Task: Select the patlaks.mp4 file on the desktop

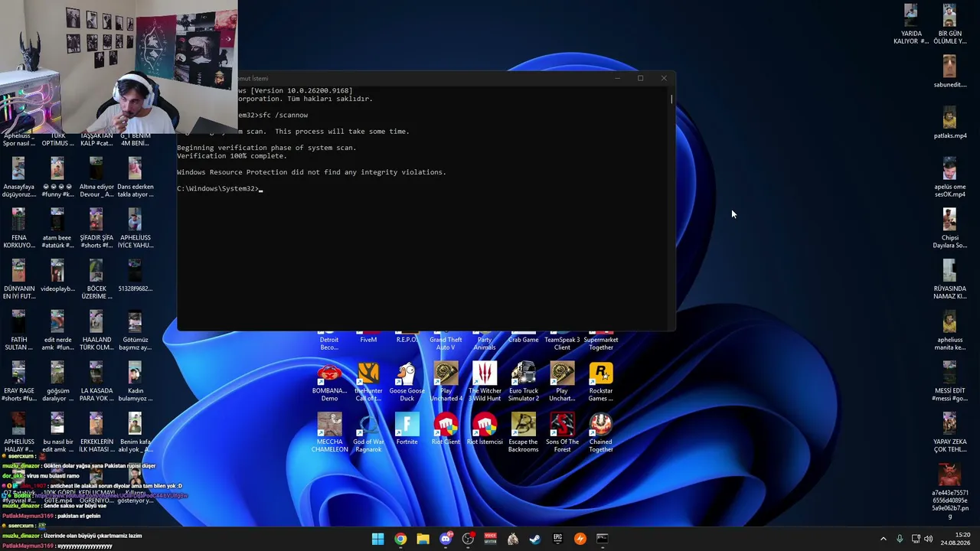Action: click(x=949, y=124)
